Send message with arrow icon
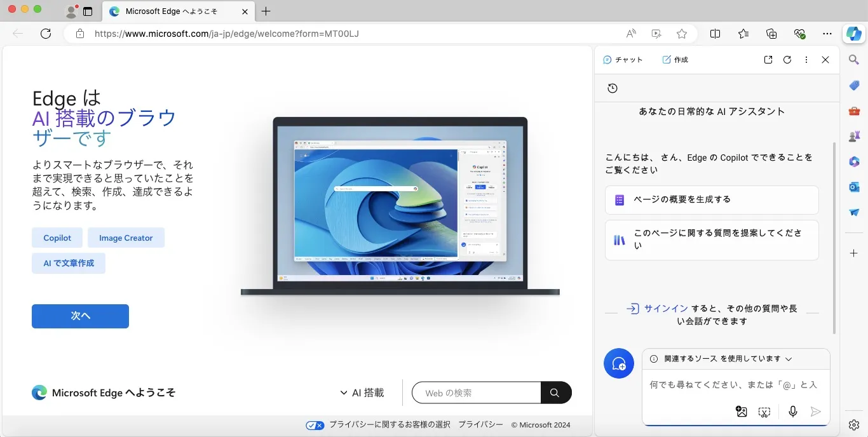This screenshot has height=437, width=868. click(x=816, y=412)
